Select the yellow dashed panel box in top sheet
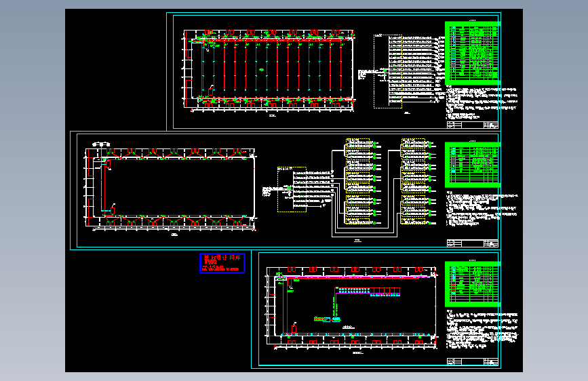 pyautogui.click(x=388, y=72)
